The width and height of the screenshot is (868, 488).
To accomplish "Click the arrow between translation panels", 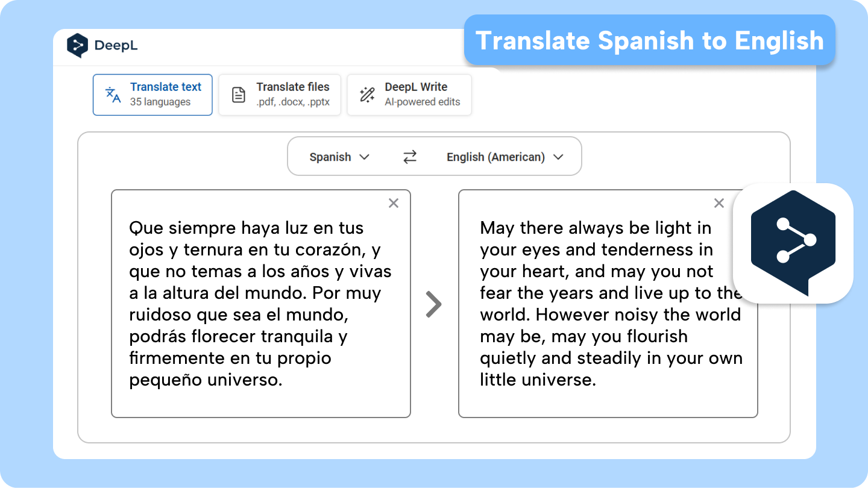I will (x=433, y=304).
